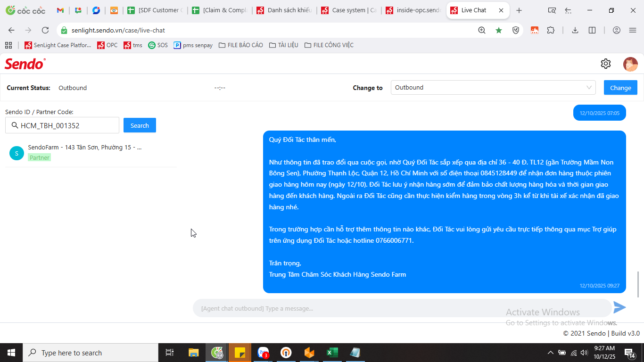Open a new browser tab
The height and width of the screenshot is (362, 644).
[519, 10]
